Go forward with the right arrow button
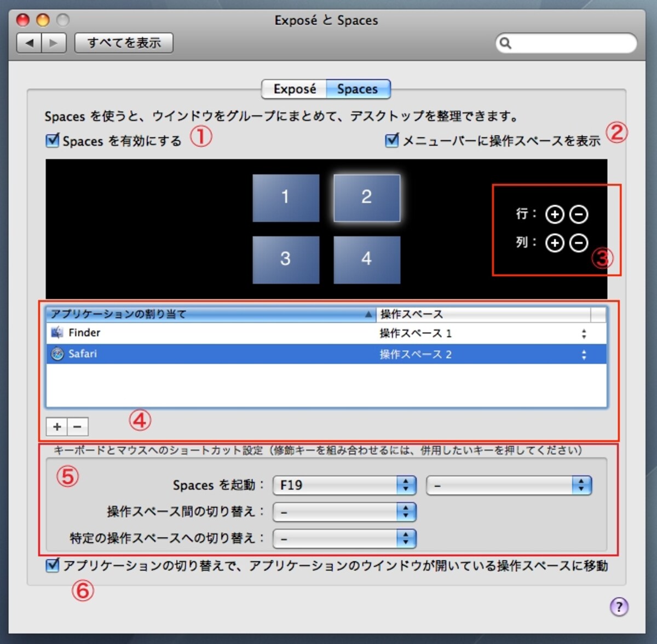This screenshot has width=657, height=644. (x=54, y=43)
